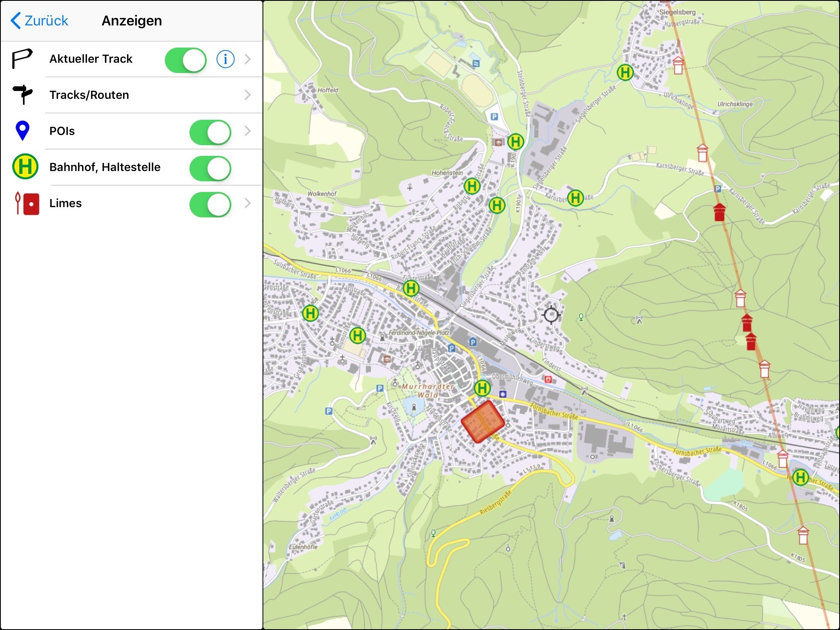Click the info icon beside Aktueller Track
This screenshot has height=630, width=840.
[225, 59]
